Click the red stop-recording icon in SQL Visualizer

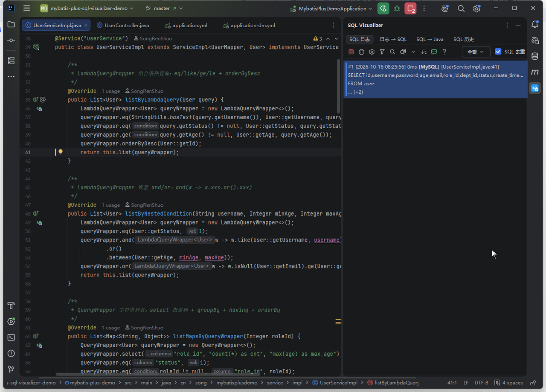[351, 52]
